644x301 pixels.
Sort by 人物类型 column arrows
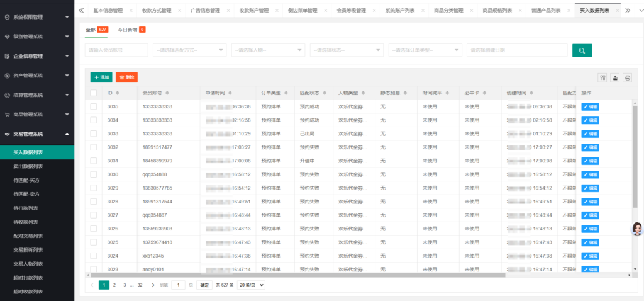tap(363, 93)
